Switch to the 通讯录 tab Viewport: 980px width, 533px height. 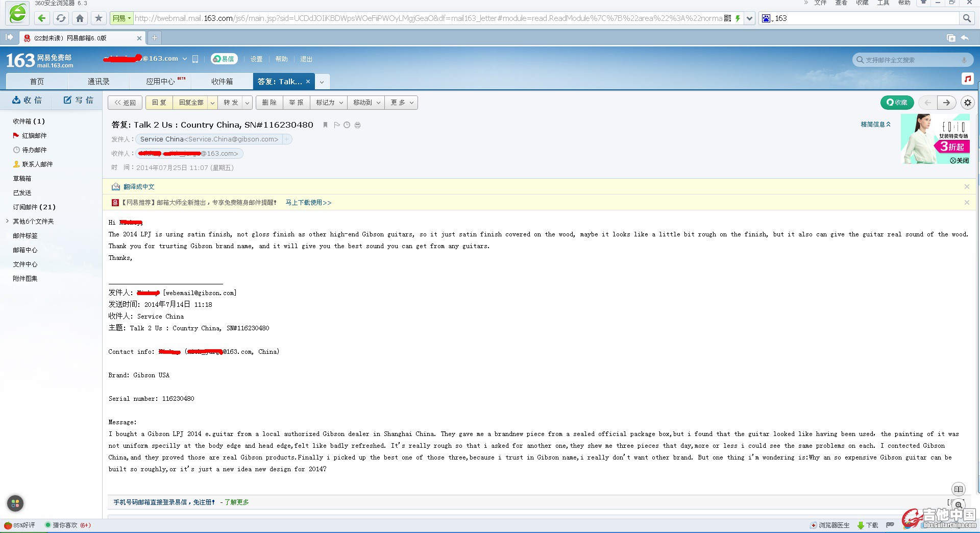(x=99, y=82)
